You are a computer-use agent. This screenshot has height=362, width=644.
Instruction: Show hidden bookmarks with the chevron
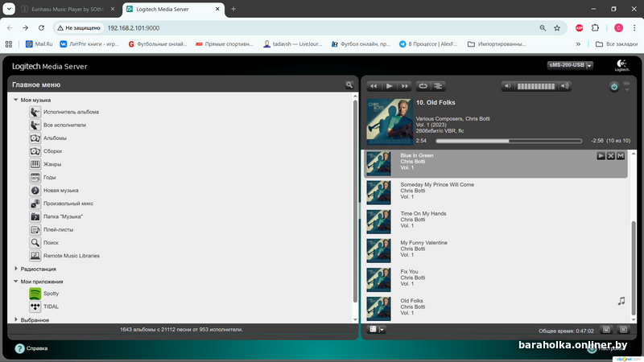578,44
